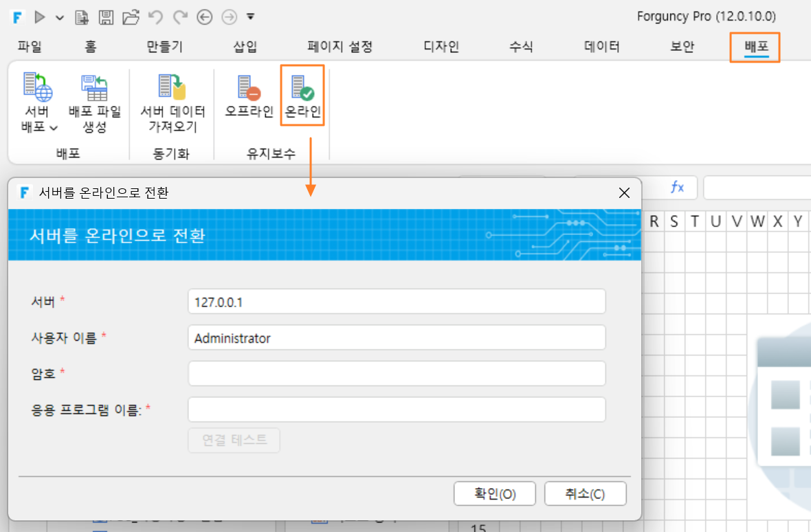Viewport: 811px width, 532px height.
Task: Click the 온라인 maintenance icon
Action: pos(302,87)
